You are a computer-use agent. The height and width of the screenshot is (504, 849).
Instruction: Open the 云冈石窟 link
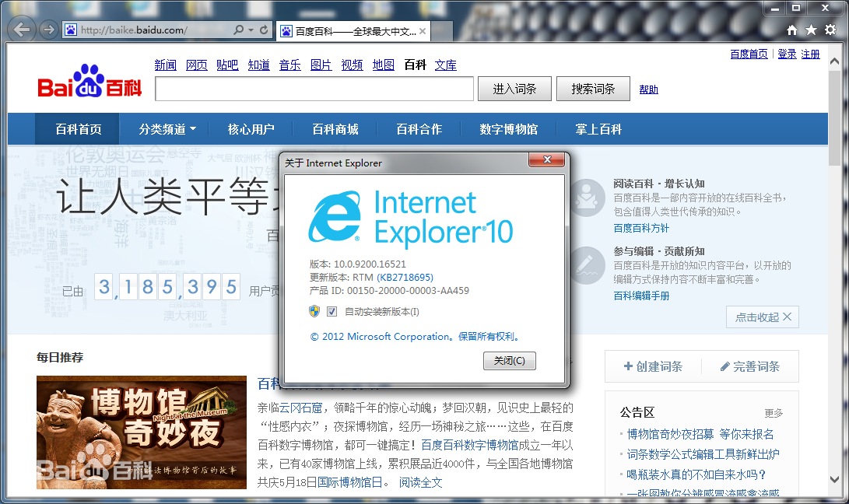[x=300, y=408]
